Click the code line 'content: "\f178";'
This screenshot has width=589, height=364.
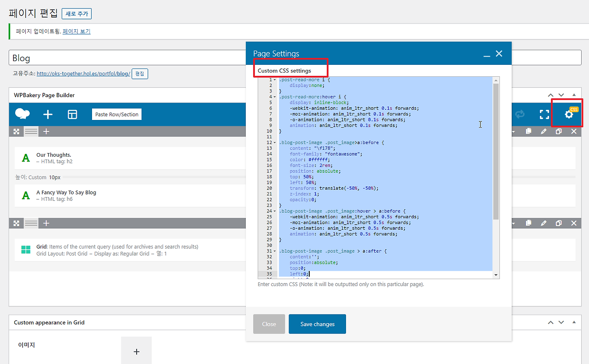[312, 148]
